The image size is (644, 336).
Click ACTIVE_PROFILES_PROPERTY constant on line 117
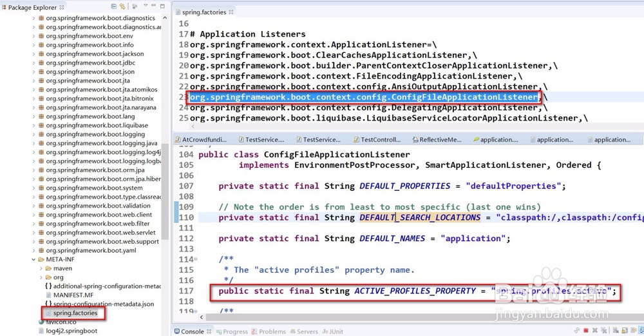click(415, 291)
